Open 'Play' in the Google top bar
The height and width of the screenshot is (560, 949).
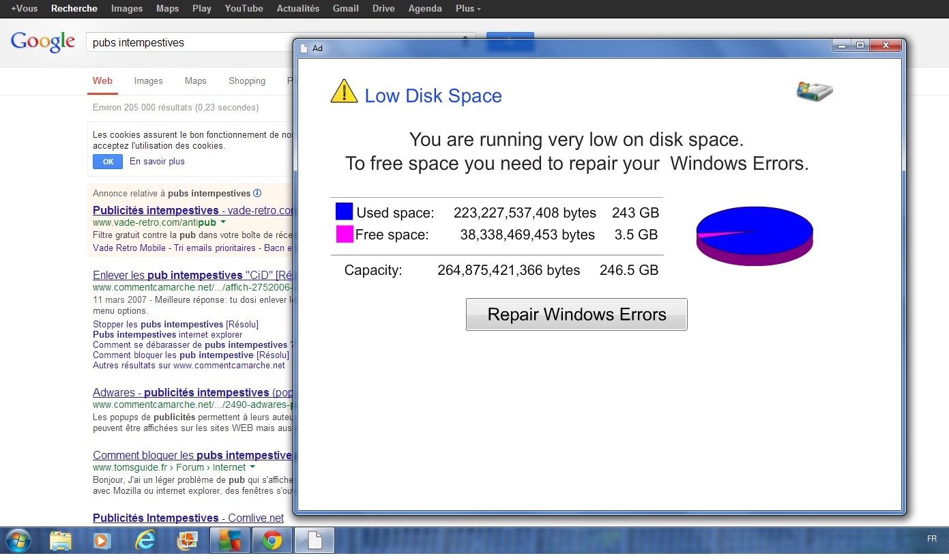point(202,9)
